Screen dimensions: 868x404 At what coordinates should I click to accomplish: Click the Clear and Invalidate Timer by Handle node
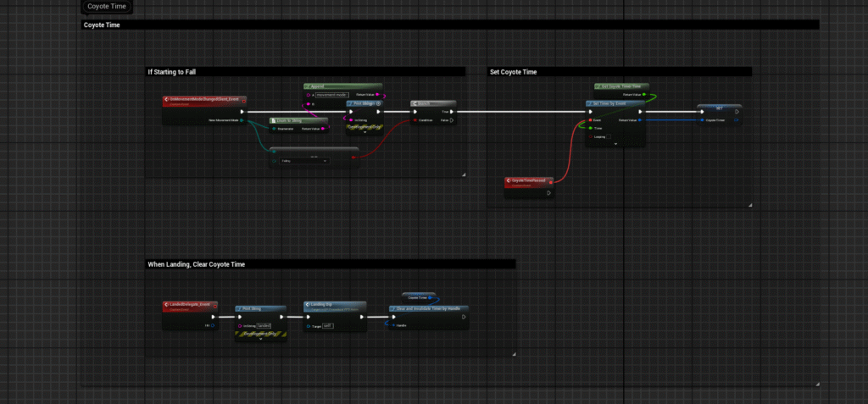pyautogui.click(x=428, y=309)
